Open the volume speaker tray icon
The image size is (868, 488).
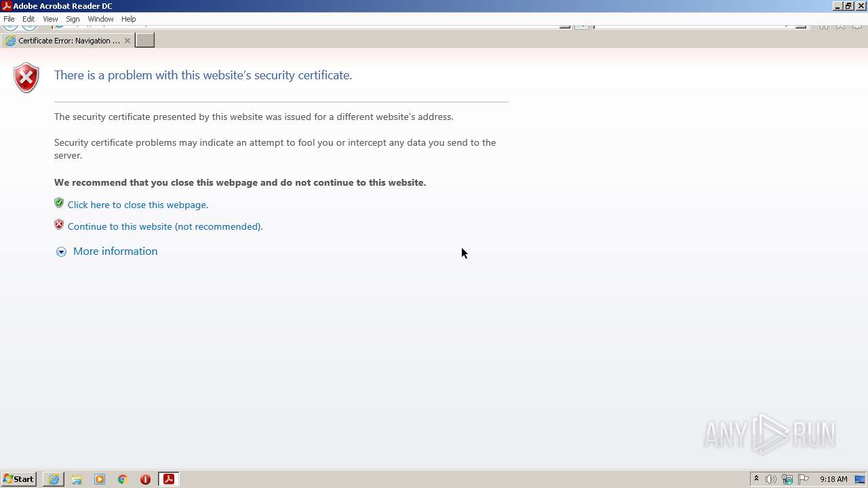pos(771,479)
